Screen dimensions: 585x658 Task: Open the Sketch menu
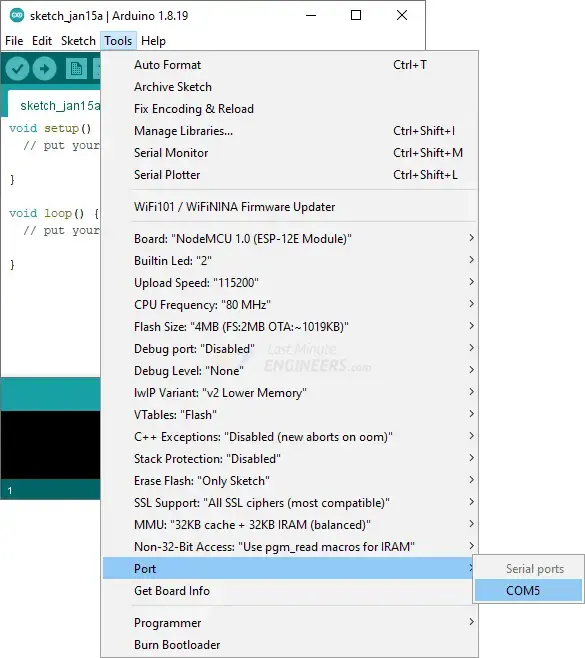click(x=78, y=41)
